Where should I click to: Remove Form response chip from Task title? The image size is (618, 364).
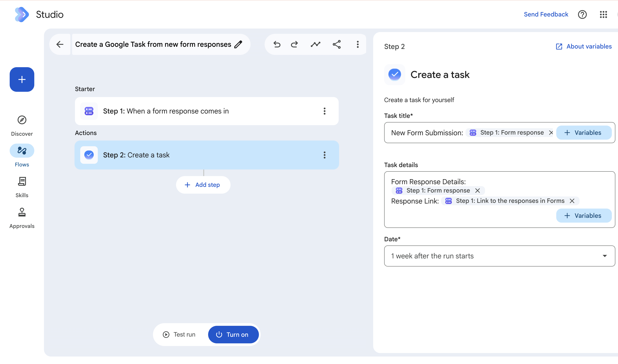[x=551, y=133]
